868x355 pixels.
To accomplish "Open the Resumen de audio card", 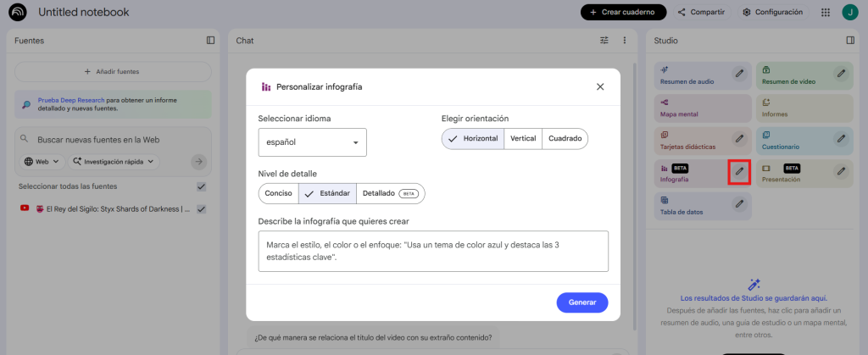I will tap(702, 75).
